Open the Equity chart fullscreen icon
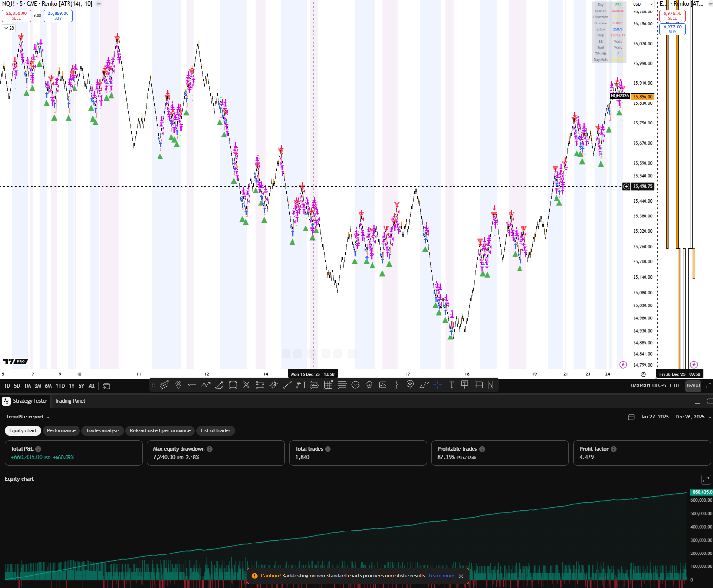Screen dimensions: 713x588 coord(705,479)
